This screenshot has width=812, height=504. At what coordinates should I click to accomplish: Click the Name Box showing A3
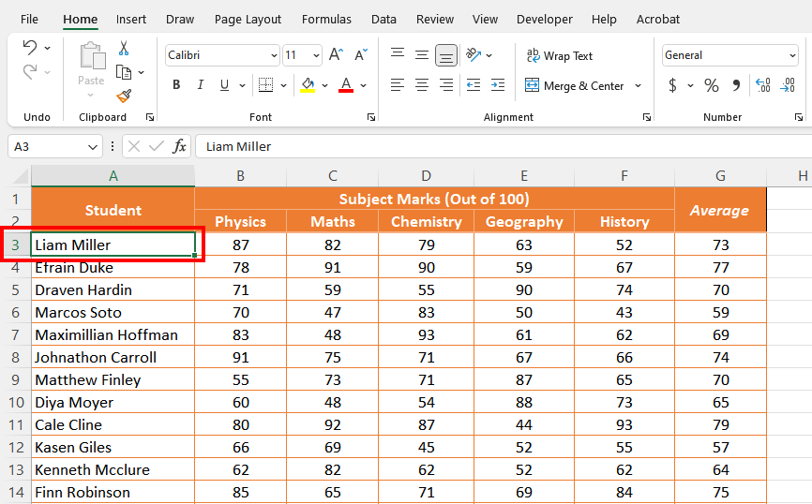pos(47,146)
